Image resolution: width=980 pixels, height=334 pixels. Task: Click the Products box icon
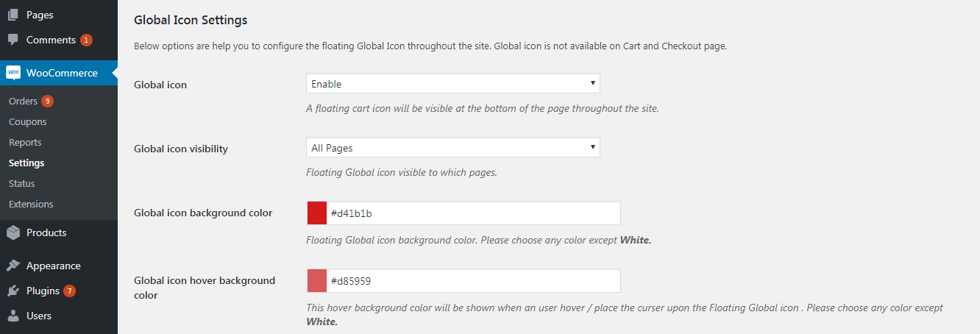click(13, 232)
